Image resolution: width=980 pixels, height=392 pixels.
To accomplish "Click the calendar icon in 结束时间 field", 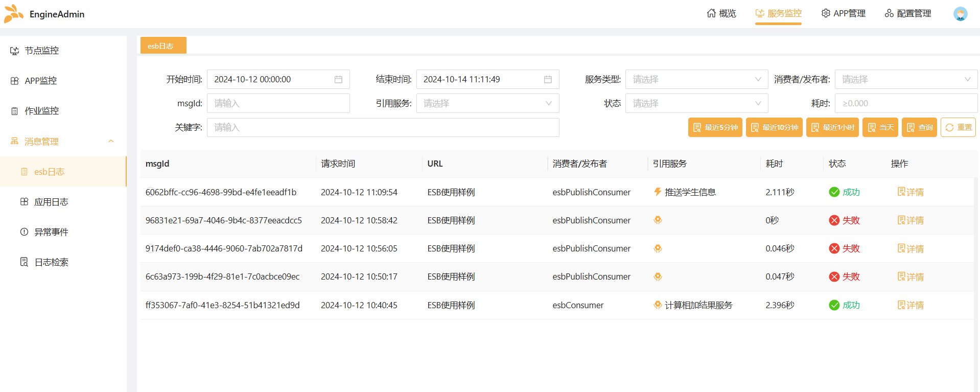I will pyautogui.click(x=548, y=79).
